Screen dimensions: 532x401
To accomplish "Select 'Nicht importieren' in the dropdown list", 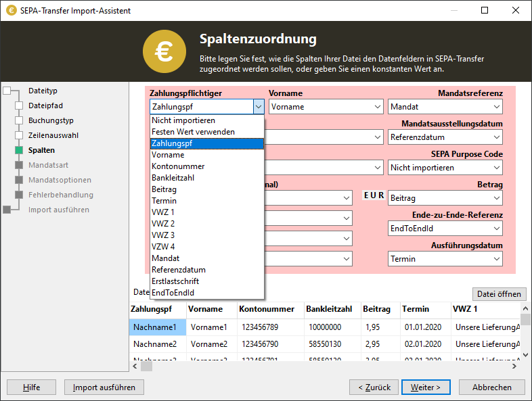I will click(207, 120).
